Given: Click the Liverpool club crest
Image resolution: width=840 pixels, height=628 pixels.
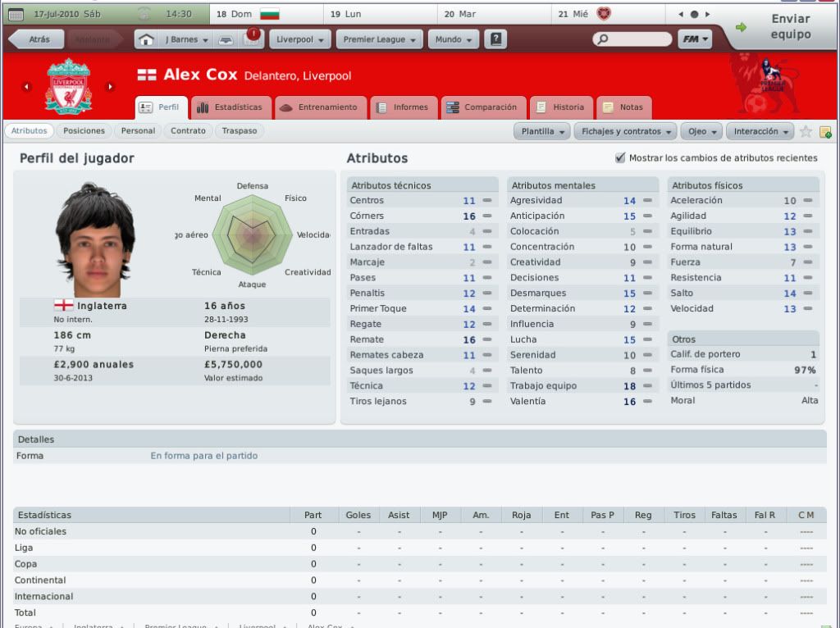Looking at the screenshot, I should point(68,87).
